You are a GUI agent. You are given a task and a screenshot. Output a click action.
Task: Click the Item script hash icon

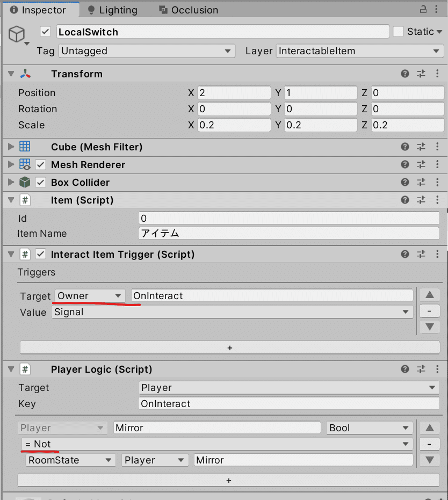tap(25, 200)
